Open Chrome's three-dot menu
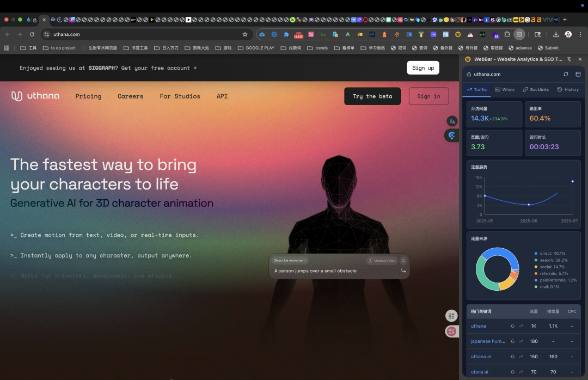The width and height of the screenshot is (588, 380). pyautogui.click(x=580, y=34)
